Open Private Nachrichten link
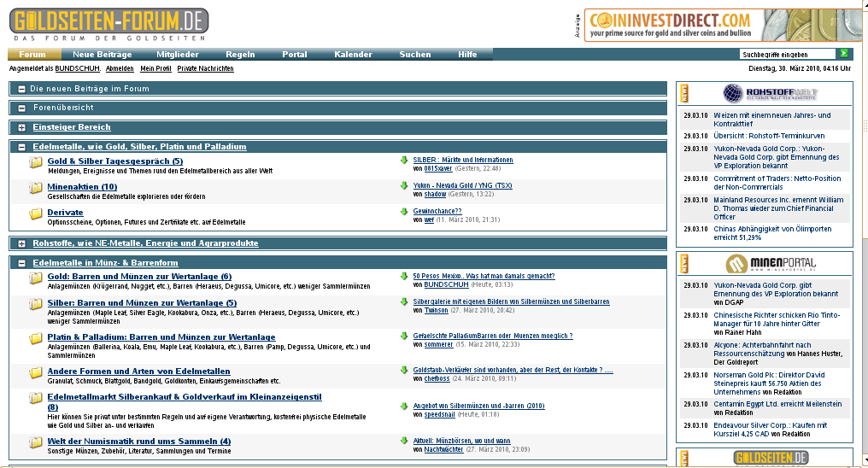The image size is (868, 468). tap(205, 68)
